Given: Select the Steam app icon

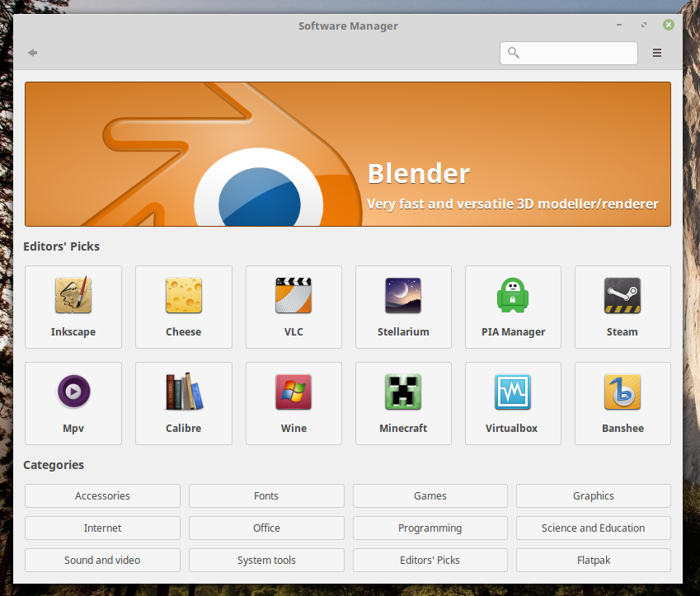Looking at the screenshot, I should [x=622, y=295].
